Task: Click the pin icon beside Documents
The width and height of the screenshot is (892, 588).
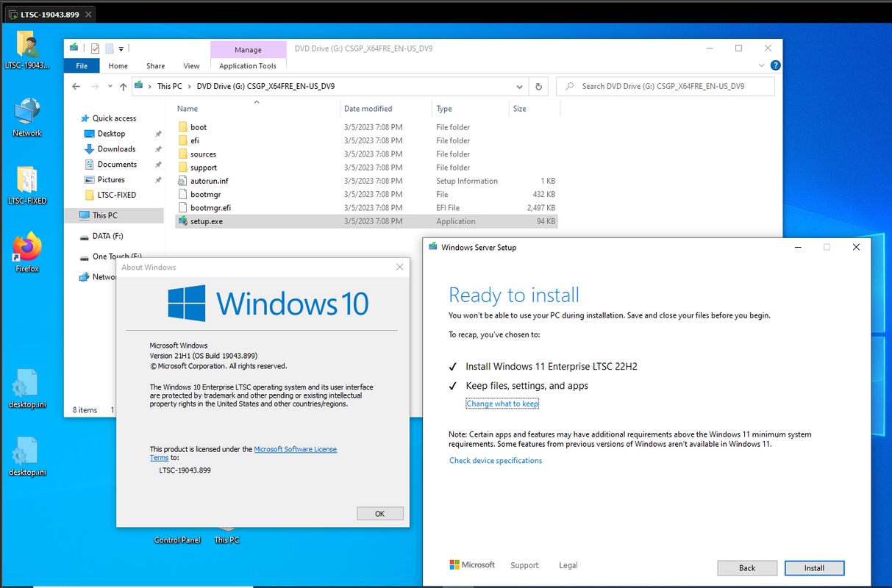Action: [x=158, y=165]
